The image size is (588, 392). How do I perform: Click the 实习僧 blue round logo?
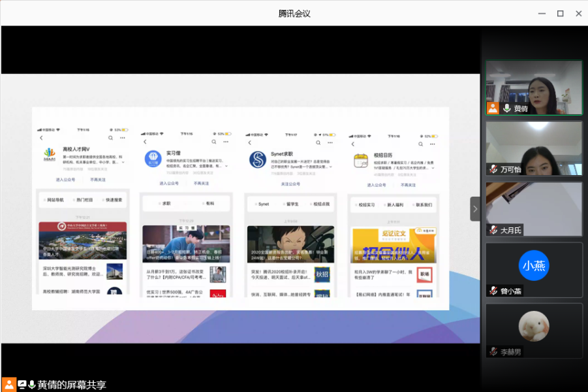coord(153,159)
